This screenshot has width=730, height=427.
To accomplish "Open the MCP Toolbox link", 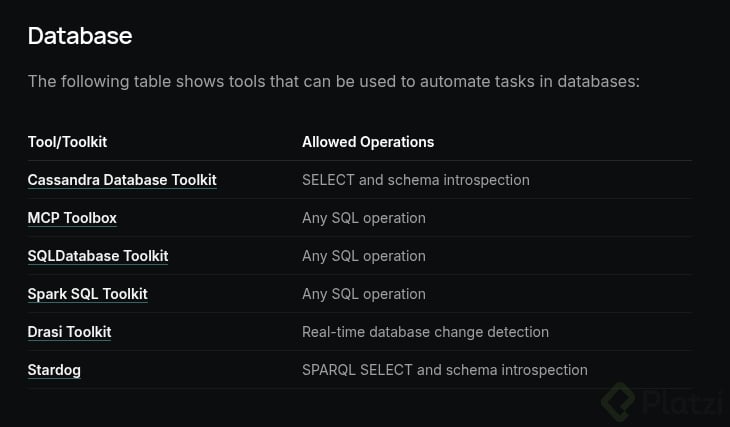I will pos(72,218).
